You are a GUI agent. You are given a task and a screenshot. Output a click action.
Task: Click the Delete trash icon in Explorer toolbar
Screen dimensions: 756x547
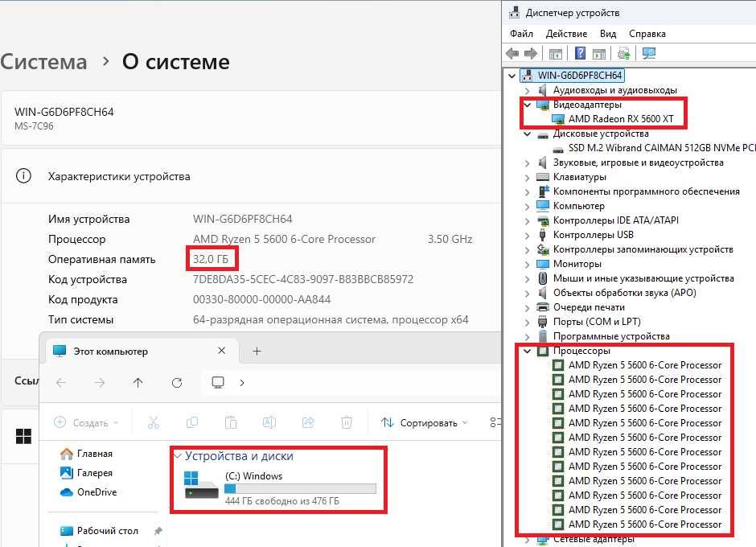pyautogui.click(x=346, y=422)
